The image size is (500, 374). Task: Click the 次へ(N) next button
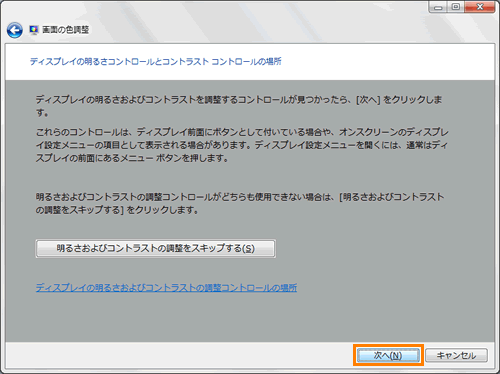(388, 355)
